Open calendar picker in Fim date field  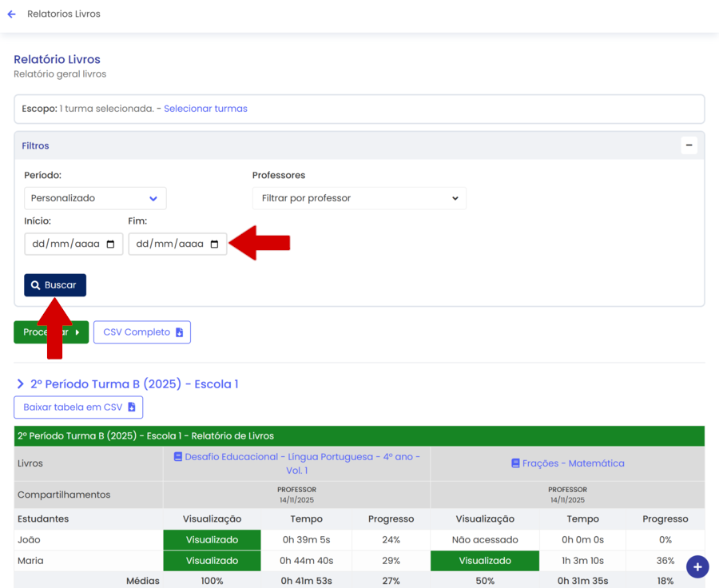214,244
